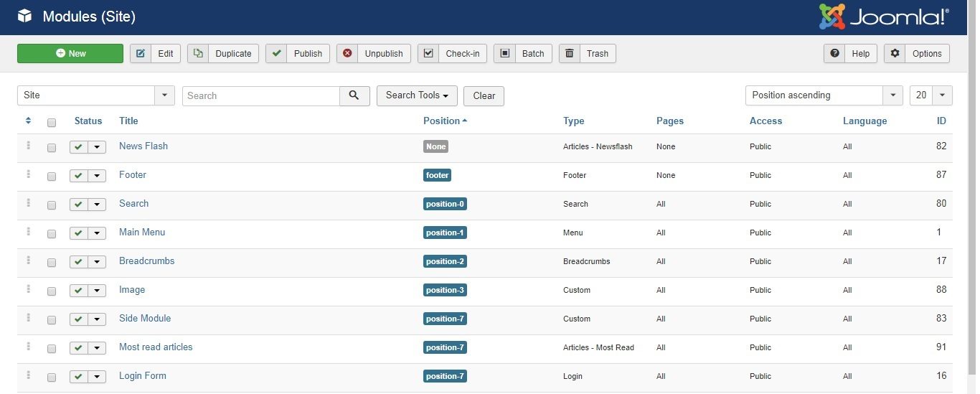The image size is (980, 394).
Task: Sort the list by Title column header
Action: pos(128,121)
